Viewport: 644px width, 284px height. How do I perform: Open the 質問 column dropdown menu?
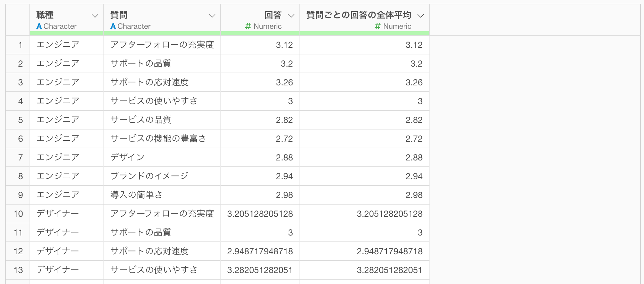[212, 16]
